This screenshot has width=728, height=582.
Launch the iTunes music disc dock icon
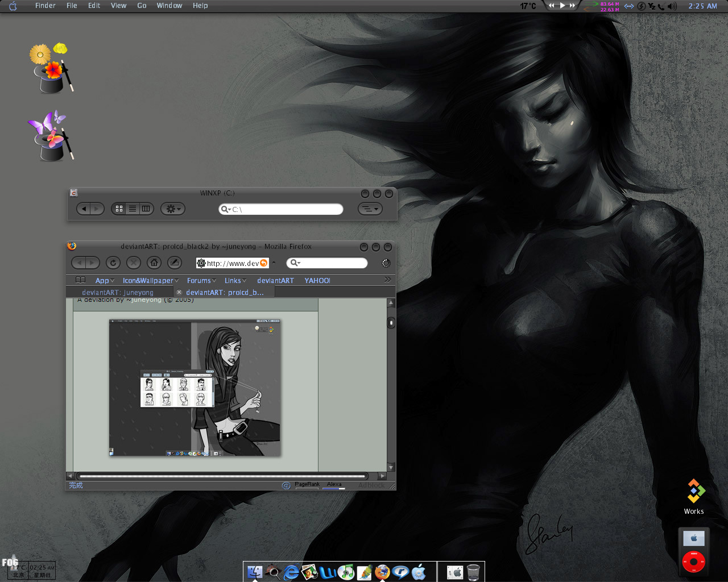[x=346, y=572]
